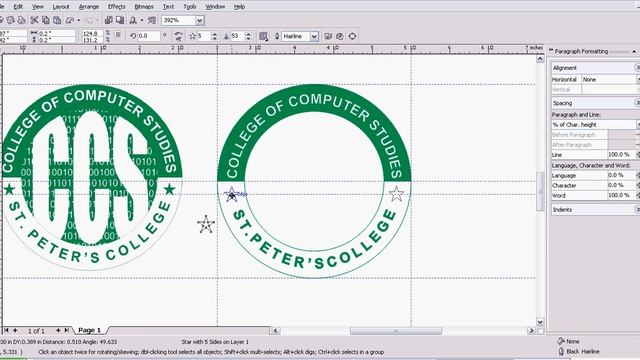
Task: Click the To Front icon
Action: click(328, 36)
